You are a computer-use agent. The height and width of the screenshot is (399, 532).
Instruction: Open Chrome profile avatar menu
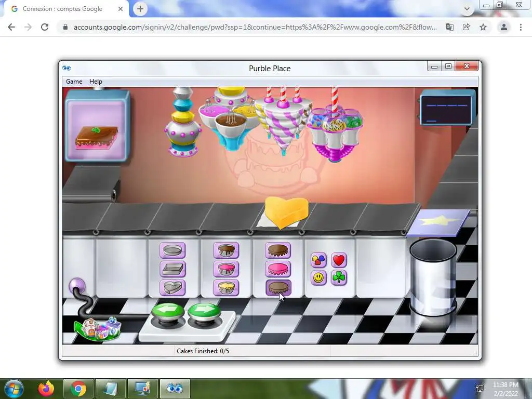pos(504,27)
